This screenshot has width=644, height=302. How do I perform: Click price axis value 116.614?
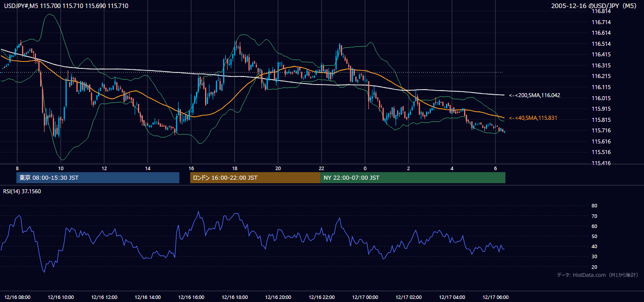coord(601,33)
